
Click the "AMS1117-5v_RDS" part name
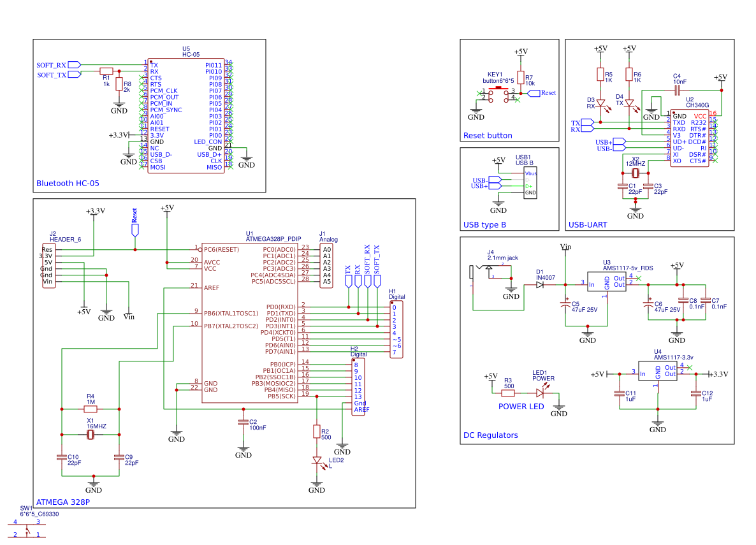[628, 268]
